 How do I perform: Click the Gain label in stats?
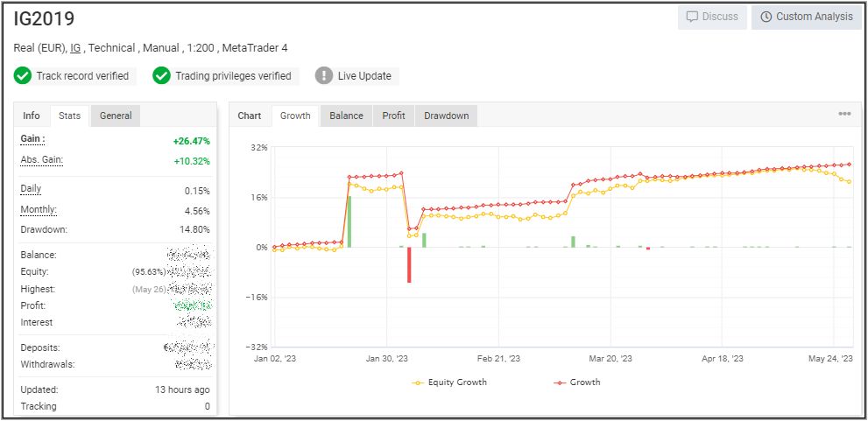coord(32,139)
